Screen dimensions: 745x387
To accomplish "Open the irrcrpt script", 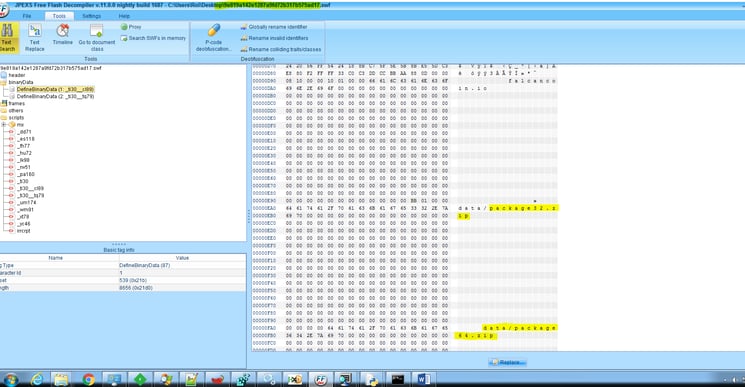I will click(20, 231).
